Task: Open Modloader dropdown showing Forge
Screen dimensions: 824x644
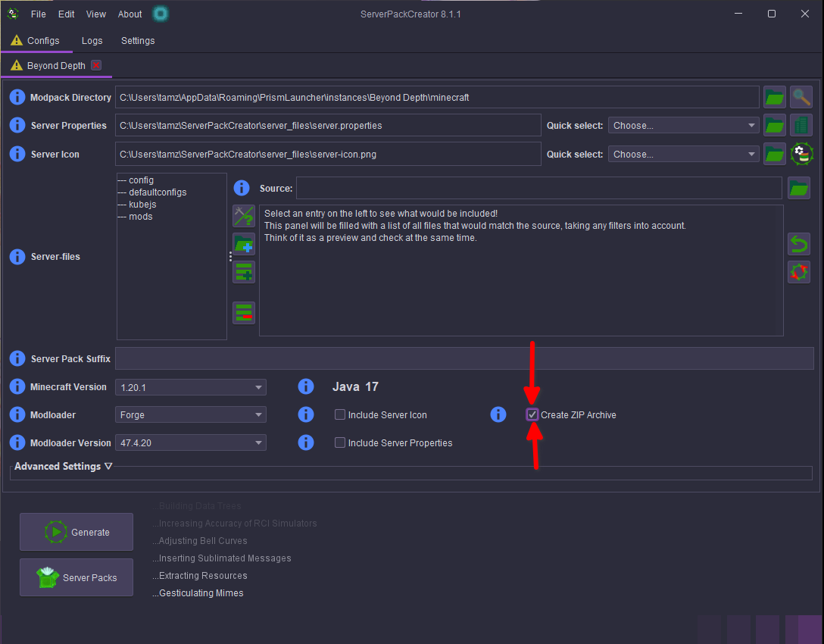Action: [x=190, y=414]
